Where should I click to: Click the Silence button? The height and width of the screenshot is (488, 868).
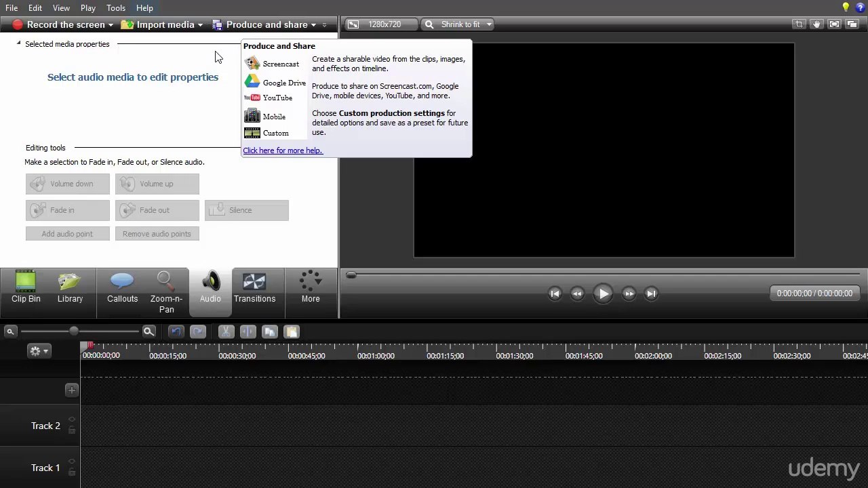point(247,210)
